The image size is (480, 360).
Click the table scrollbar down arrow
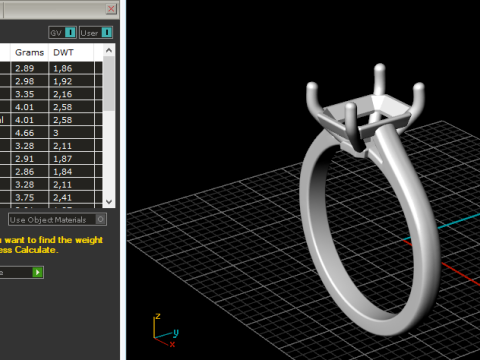[109, 202]
